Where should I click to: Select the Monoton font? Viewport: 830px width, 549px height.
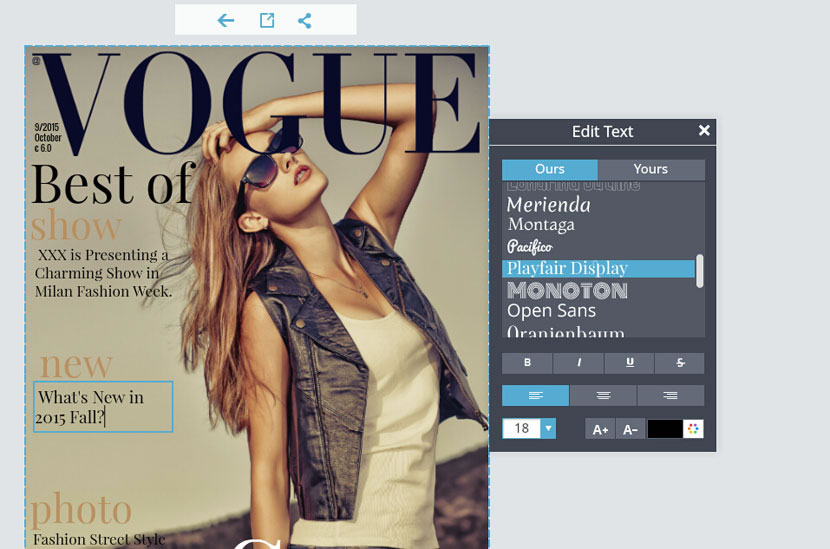567,291
